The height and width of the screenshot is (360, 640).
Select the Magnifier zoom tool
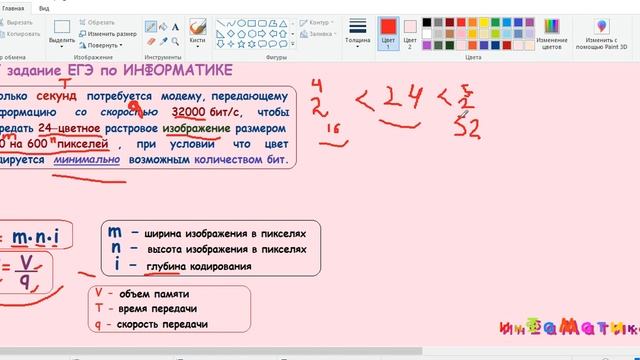[x=175, y=41]
